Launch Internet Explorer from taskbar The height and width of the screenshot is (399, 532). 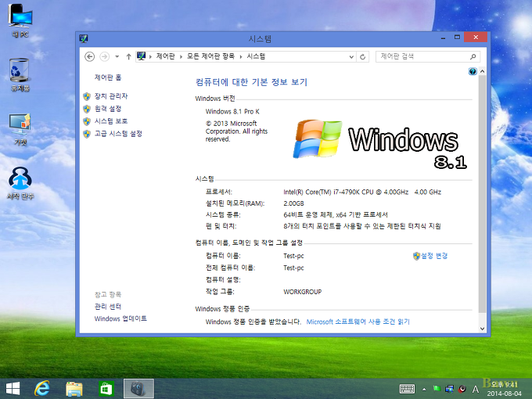[x=42, y=389]
